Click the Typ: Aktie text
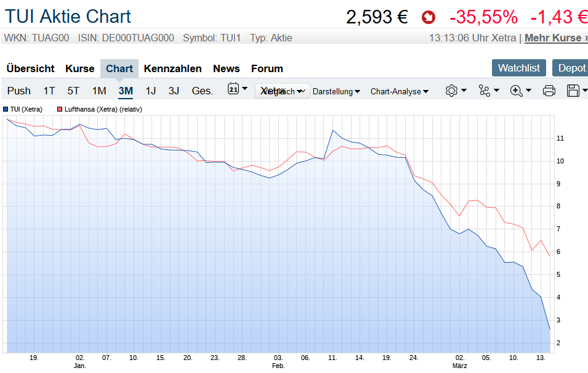The height and width of the screenshot is (373, 588). tap(271, 38)
